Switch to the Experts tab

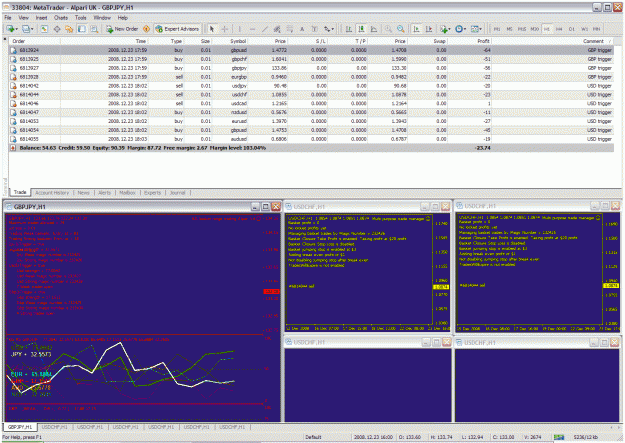[152, 193]
